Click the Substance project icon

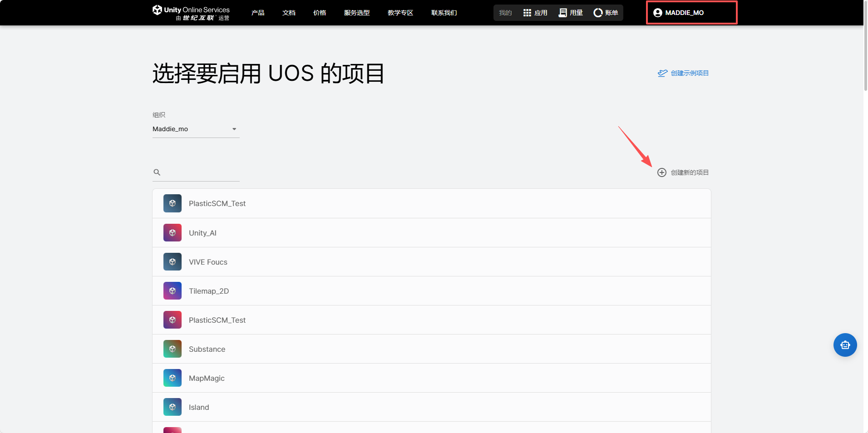173,349
